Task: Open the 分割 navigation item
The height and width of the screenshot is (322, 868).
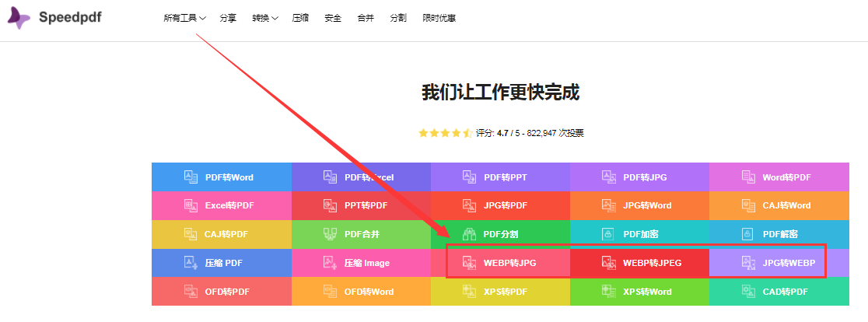Action: (398, 18)
